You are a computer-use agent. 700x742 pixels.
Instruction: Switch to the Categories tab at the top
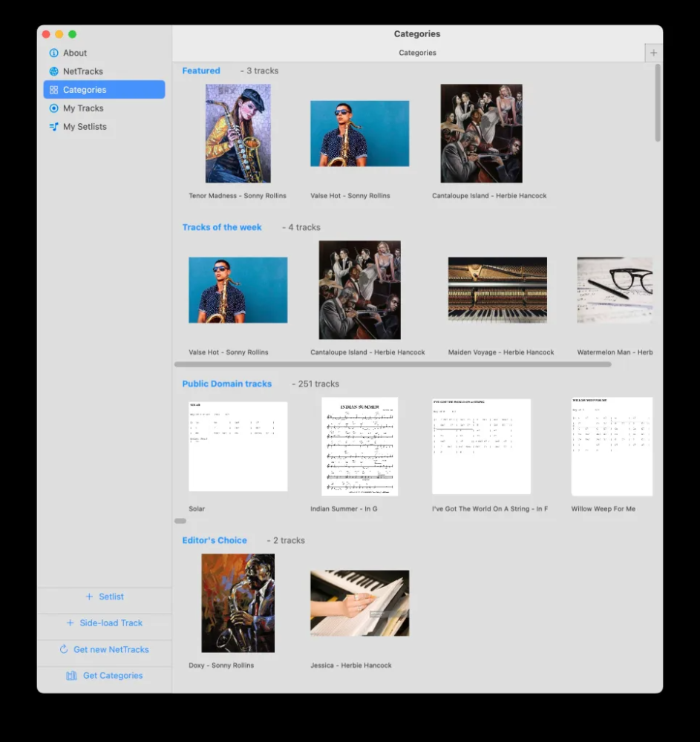(x=417, y=53)
